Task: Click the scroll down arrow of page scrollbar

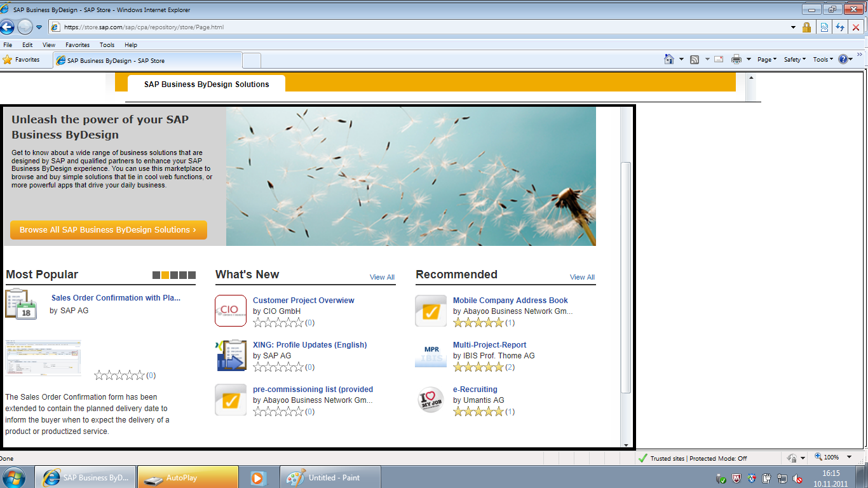Action: (x=626, y=445)
